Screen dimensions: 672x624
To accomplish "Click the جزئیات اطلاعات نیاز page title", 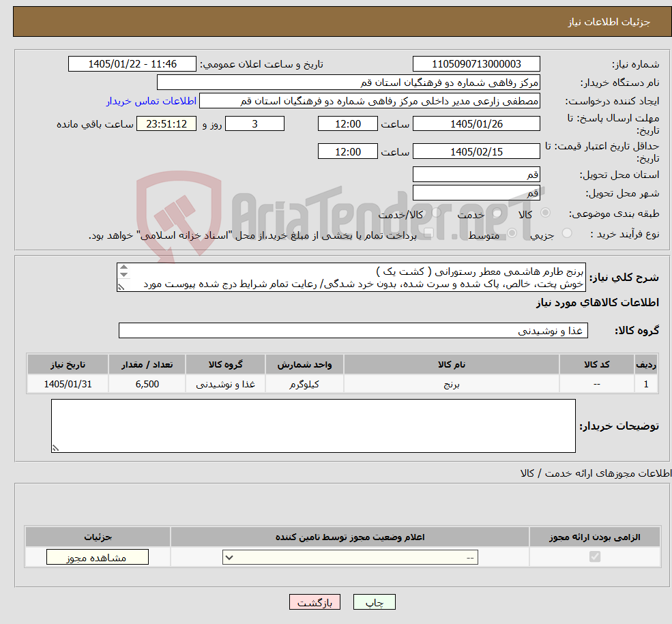I will click(x=609, y=22).
